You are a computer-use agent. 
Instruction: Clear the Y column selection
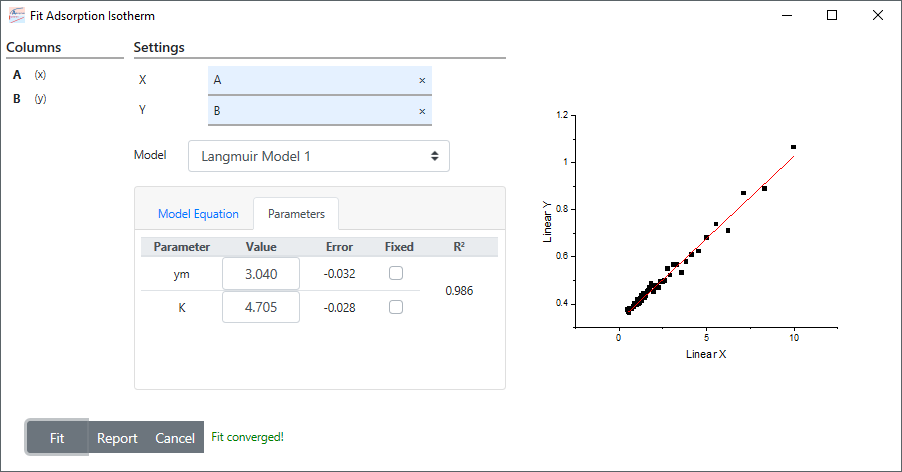tap(422, 112)
